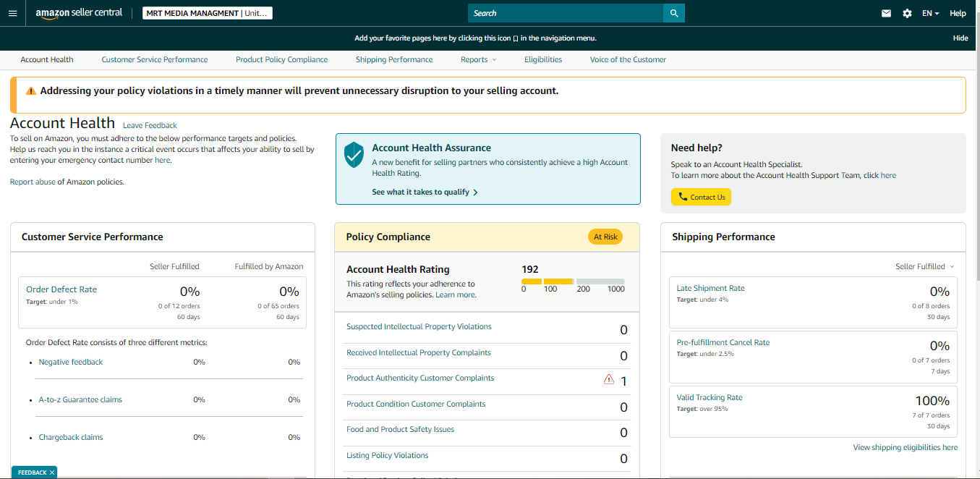This screenshot has height=479, width=980.
Task: Open A-to-z Guarantee claims link
Action: tap(80, 399)
